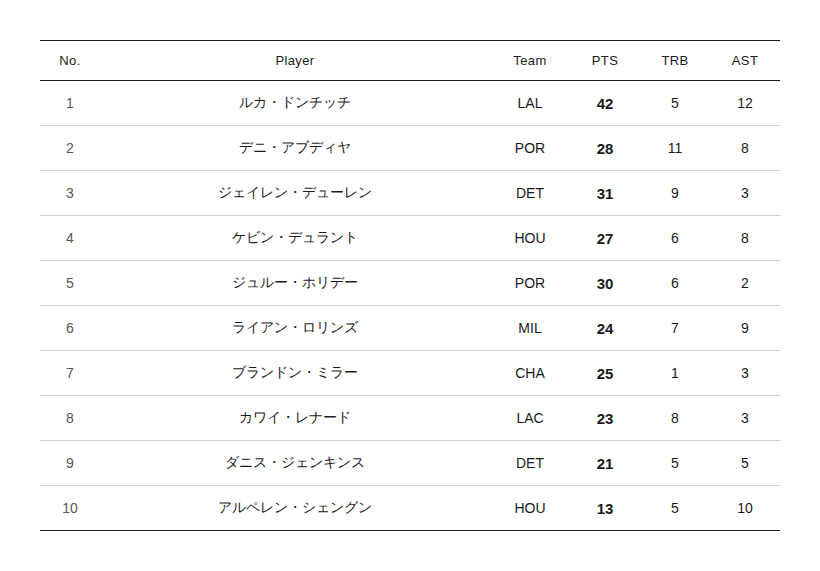Image resolution: width=820 pixels, height=571 pixels.
Task: Open アルペレン・シェングン player entry
Action: point(295,508)
